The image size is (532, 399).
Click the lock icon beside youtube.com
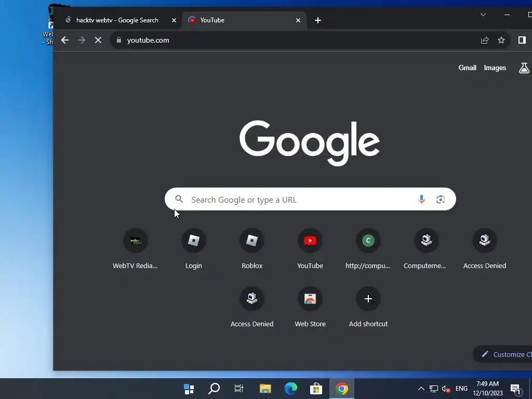pos(119,40)
